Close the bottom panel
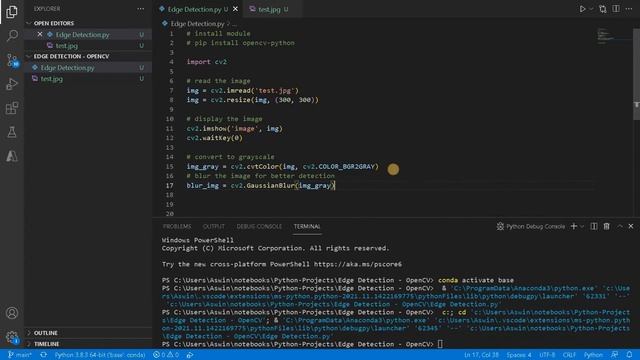The image size is (640, 360). 631,227
